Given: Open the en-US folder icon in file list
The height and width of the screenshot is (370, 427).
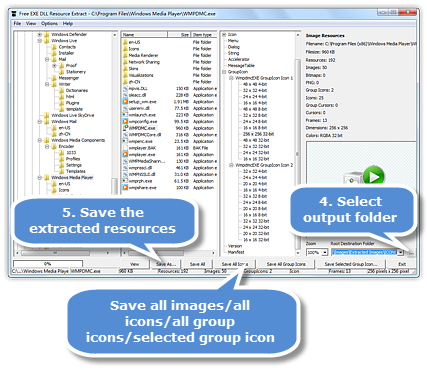Looking at the screenshot, I should point(125,42).
